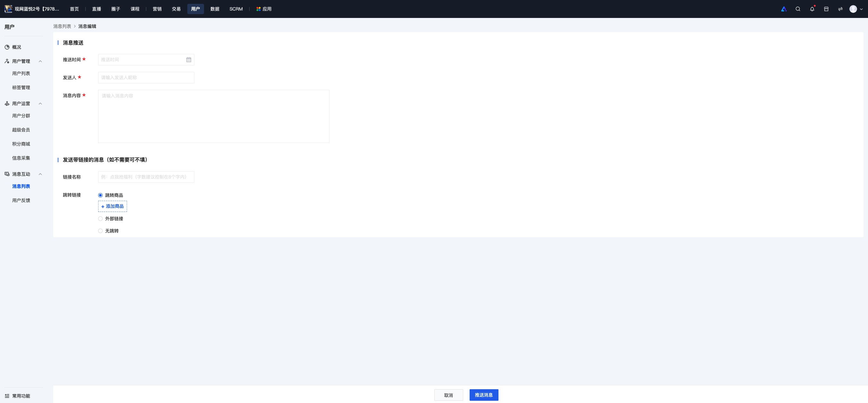This screenshot has height=403, width=868.
Task: Click the colorful apps grid icon
Action: pos(259,9)
